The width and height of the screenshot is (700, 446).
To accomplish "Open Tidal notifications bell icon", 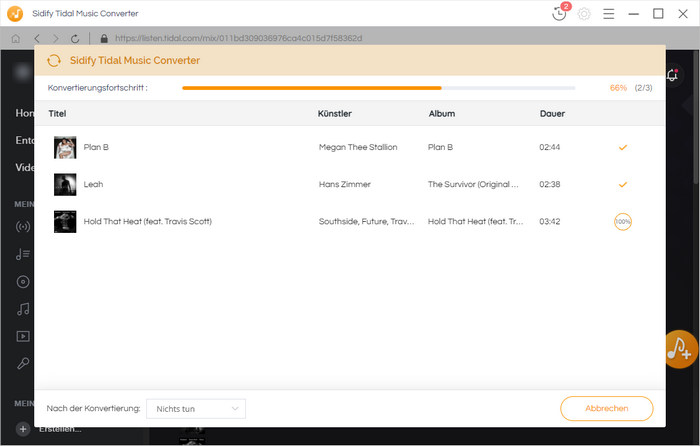I will [673, 75].
